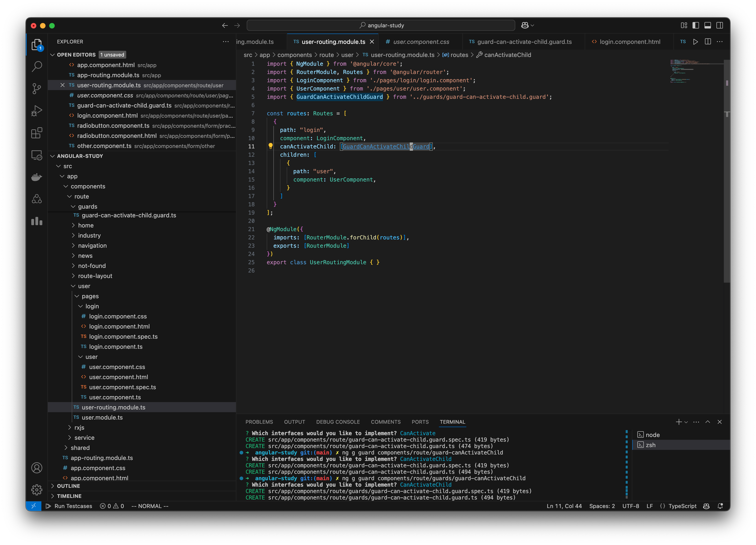This screenshot has width=756, height=545.
Task: Open the Extensions panel
Action: tap(37, 133)
